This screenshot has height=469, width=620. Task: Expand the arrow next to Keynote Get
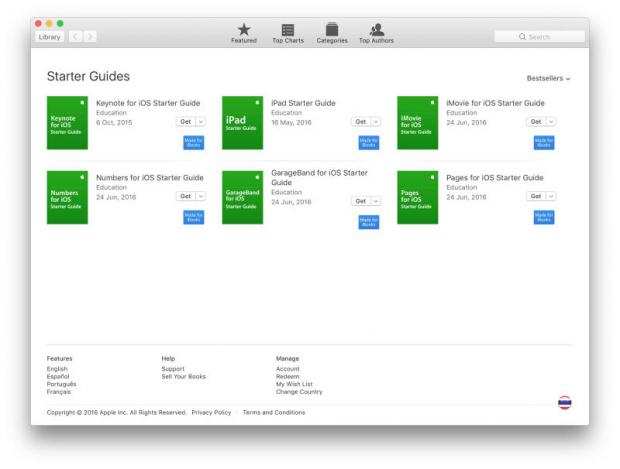[200, 122]
